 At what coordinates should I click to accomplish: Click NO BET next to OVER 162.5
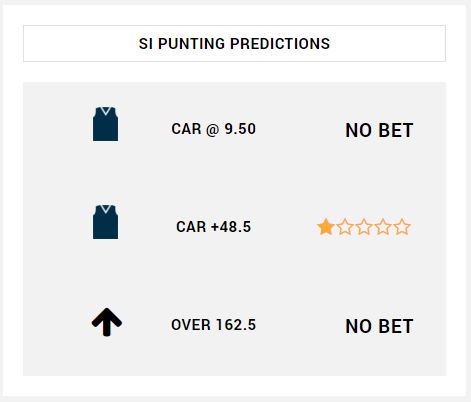[x=379, y=326]
